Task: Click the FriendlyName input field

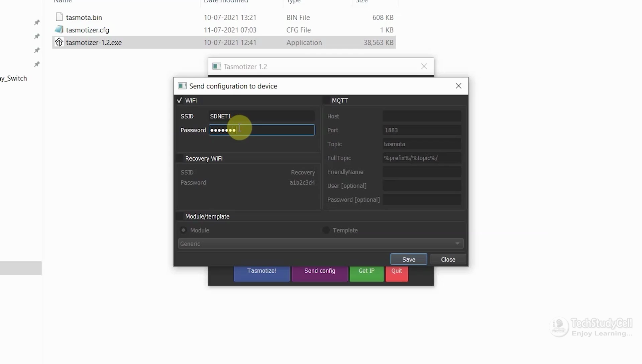Action: [422, 172]
